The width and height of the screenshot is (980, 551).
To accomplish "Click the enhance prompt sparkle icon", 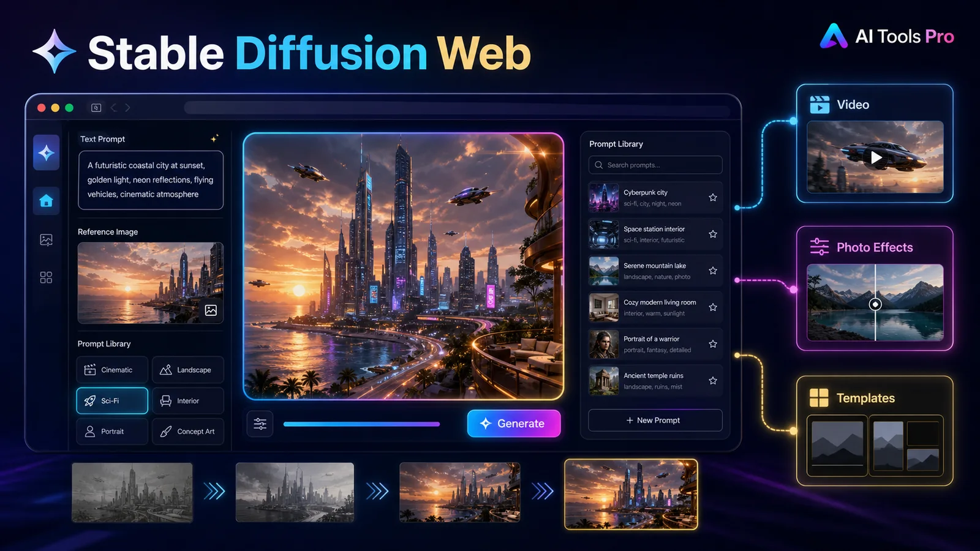I will 214,138.
